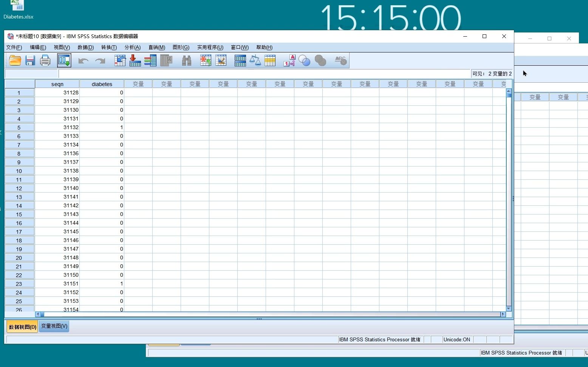Select cases toolbar icon
The width and height of the screenshot is (588, 367).
270,60
